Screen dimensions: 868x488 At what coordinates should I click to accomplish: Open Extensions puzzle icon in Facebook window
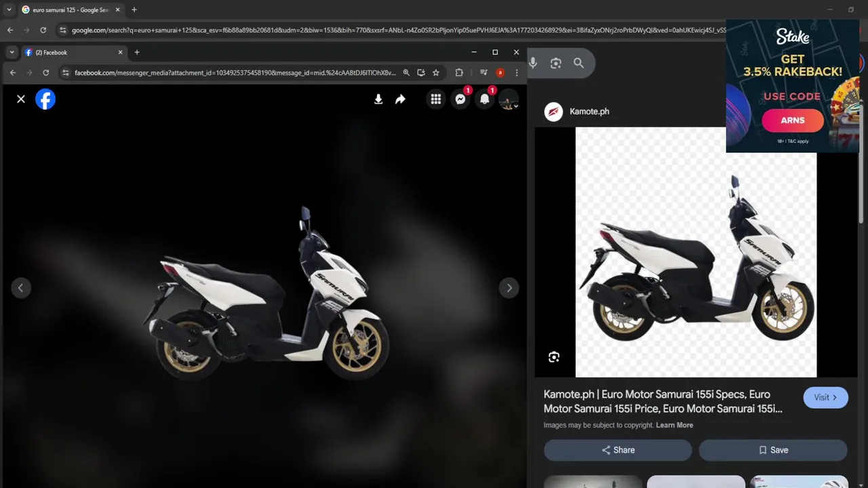pos(459,73)
